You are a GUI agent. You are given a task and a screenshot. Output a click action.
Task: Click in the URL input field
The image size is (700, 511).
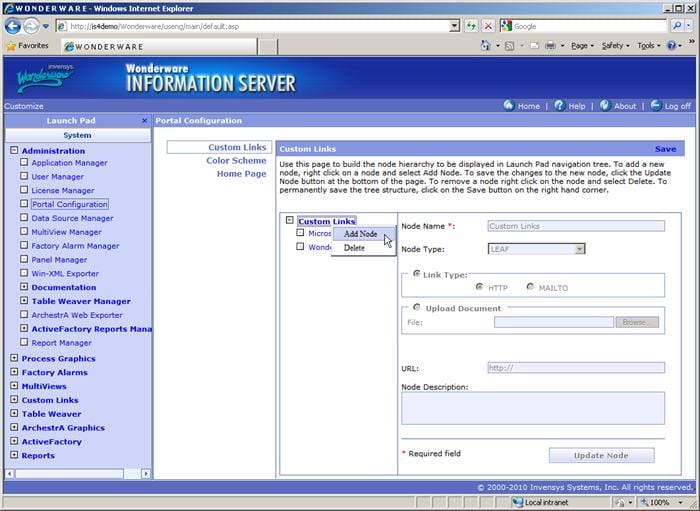[x=576, y=368]
